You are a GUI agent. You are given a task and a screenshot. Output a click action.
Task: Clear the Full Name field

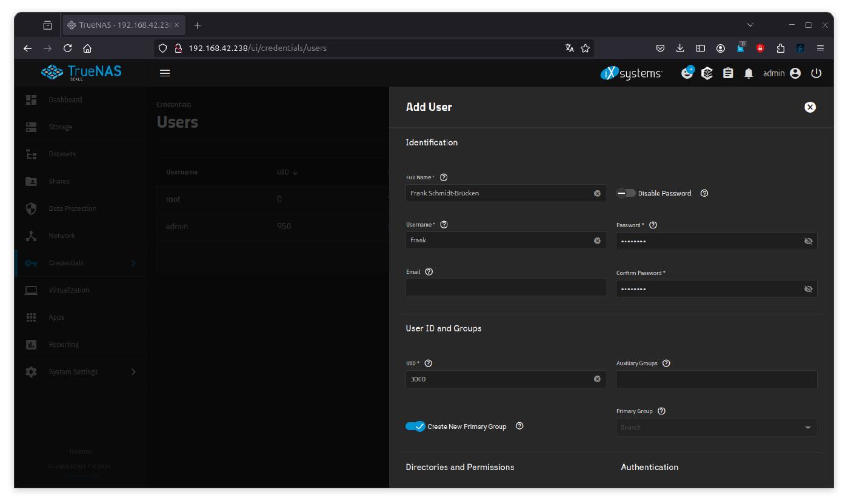[597, 193]
